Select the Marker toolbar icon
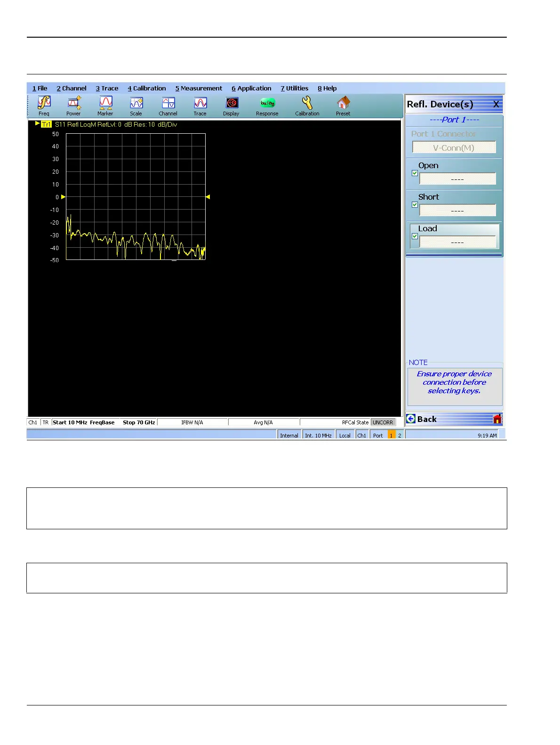 pyautogui.click(x=105, y=105)
